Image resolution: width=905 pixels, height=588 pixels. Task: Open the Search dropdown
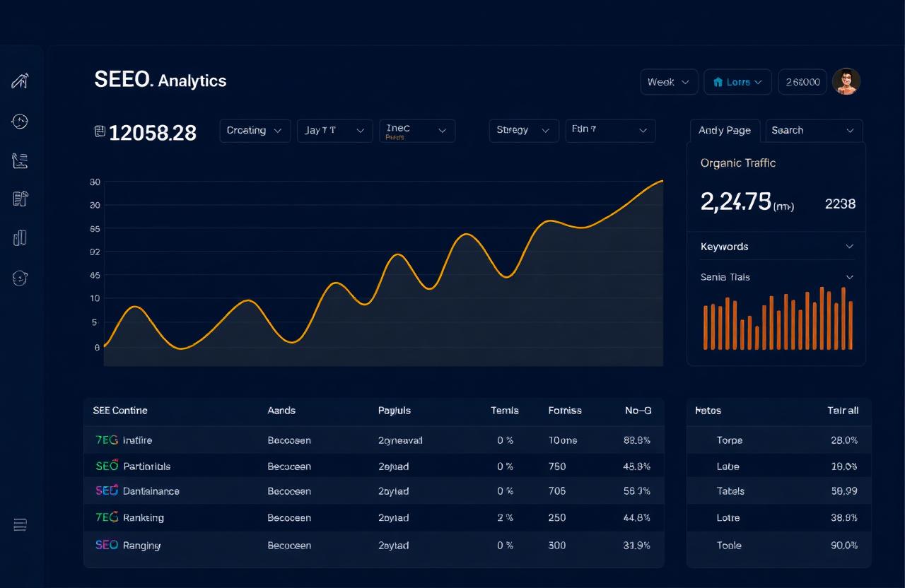point(814,131)
